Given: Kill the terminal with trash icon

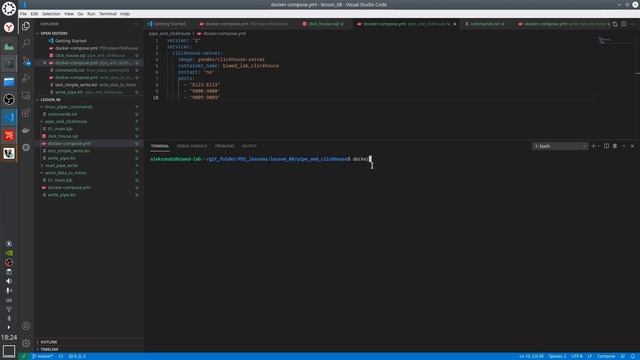Looking at the screenshot, I should 615,146.
